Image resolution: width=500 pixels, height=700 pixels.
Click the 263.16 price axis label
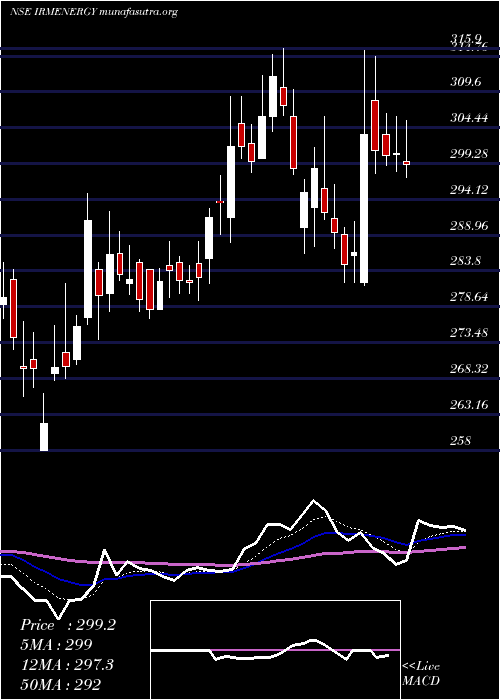click(469, 404)
